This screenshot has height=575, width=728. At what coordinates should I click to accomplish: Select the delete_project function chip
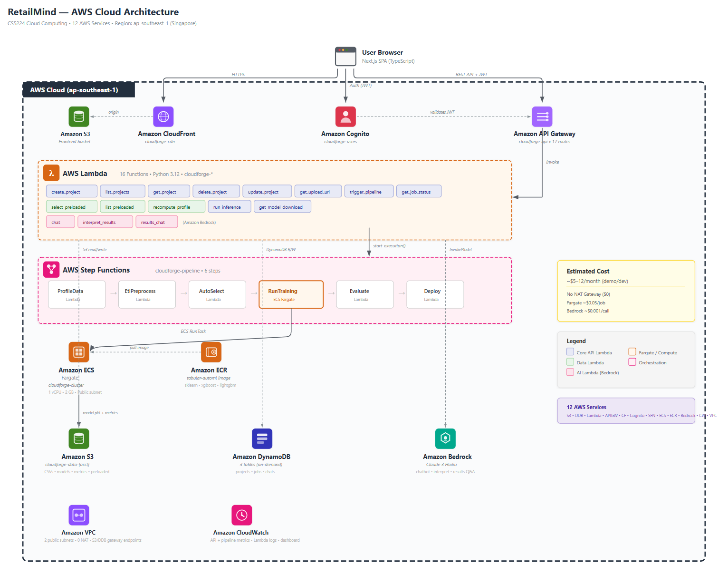[x=216, y=191]
